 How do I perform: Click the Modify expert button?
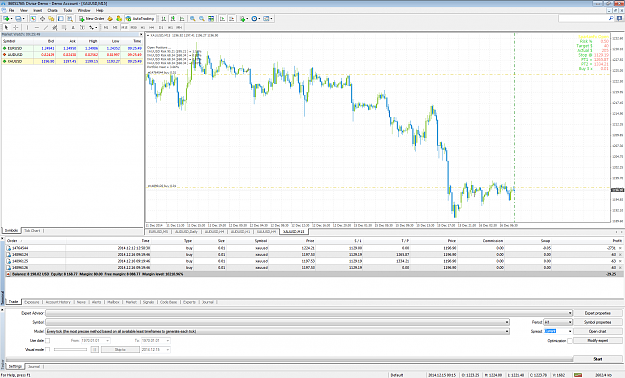tap(597, 341)
